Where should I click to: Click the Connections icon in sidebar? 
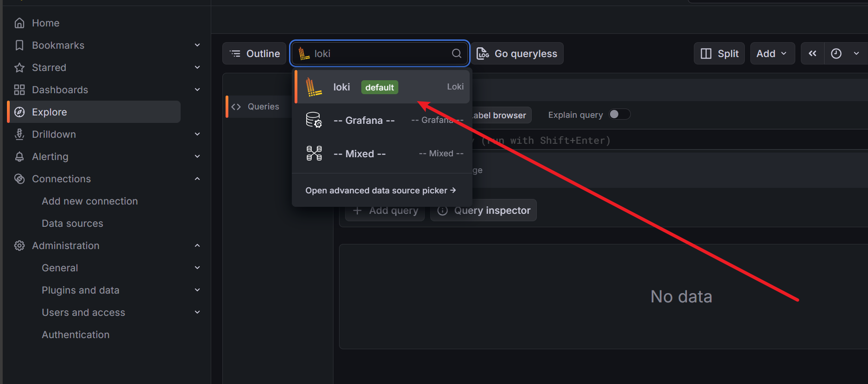pos(19,179)
